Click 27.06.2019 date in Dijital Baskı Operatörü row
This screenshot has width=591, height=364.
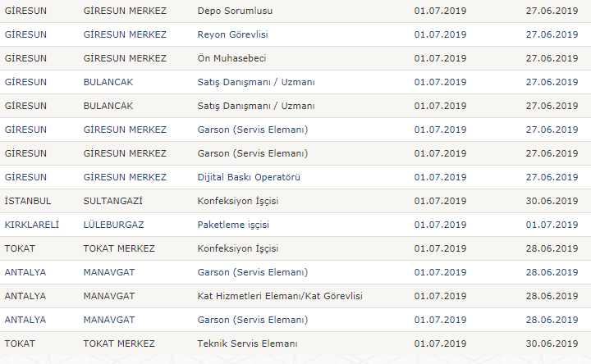coord(552,177)
